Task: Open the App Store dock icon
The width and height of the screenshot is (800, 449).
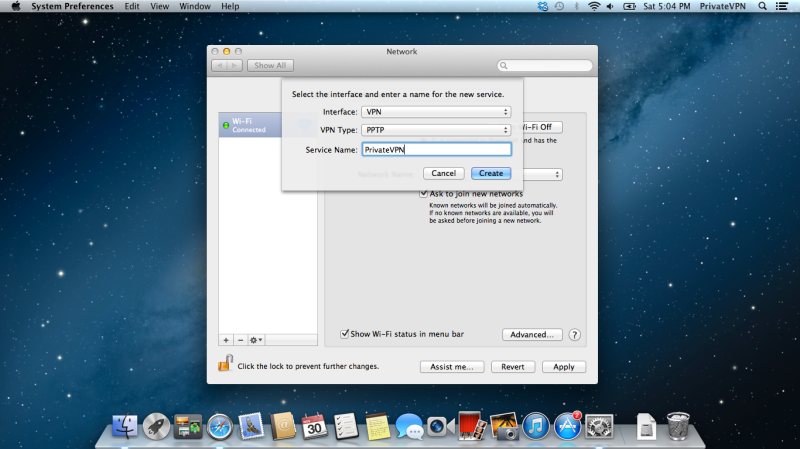Action: 568,427
